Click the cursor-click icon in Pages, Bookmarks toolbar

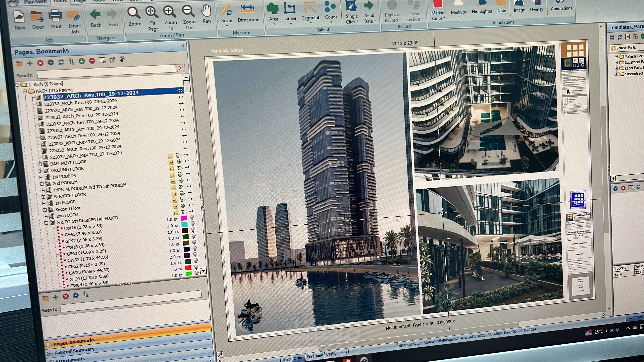point(122,59)
